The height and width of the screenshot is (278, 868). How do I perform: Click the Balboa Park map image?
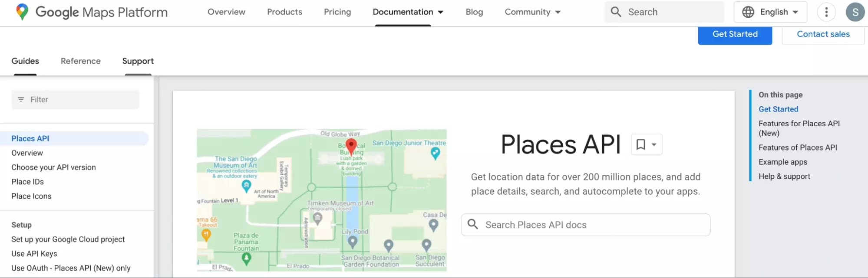322,200
